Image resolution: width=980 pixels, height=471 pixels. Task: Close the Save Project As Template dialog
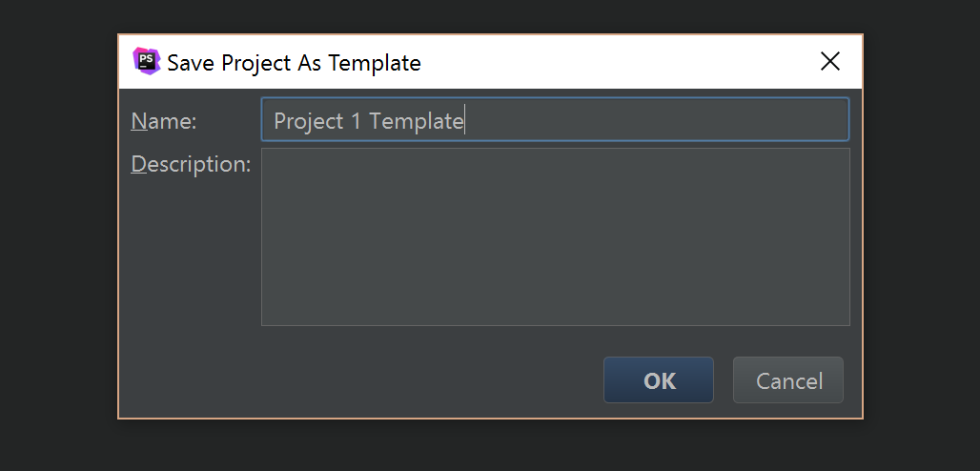[x=830, y=61]
